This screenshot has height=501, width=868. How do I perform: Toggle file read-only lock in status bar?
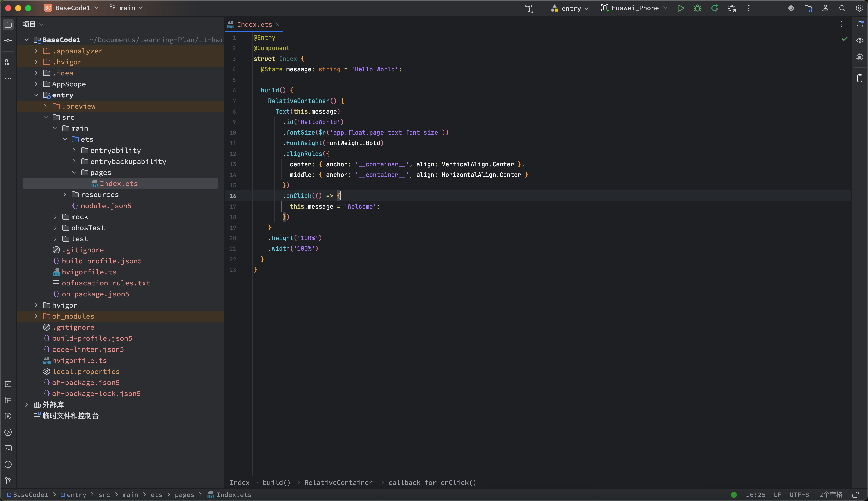coord(856,495)
